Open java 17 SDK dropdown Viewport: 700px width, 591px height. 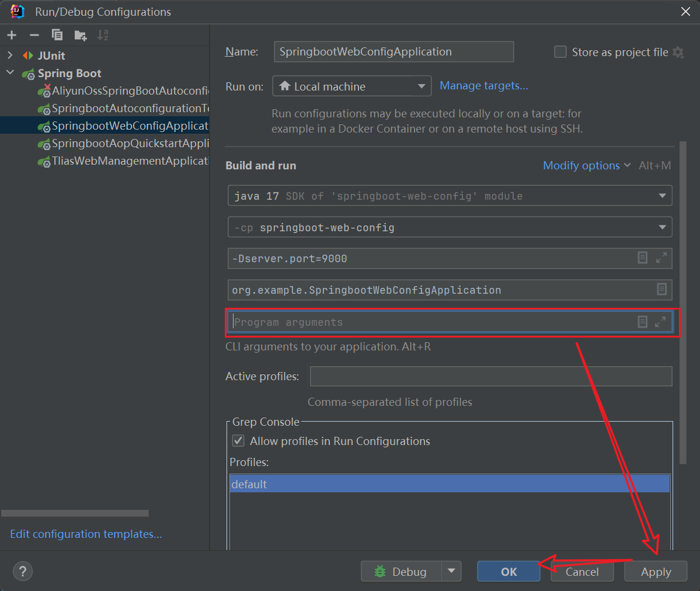450,196
